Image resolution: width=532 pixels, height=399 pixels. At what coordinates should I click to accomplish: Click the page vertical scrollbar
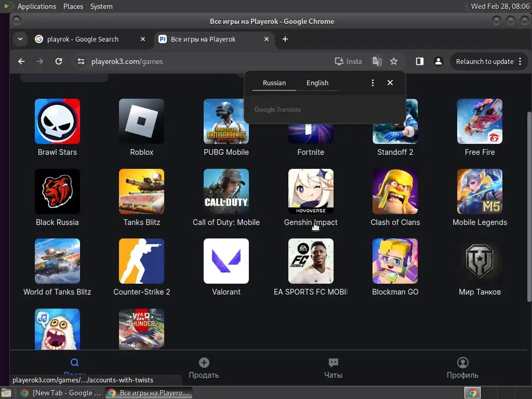(529, 206)
